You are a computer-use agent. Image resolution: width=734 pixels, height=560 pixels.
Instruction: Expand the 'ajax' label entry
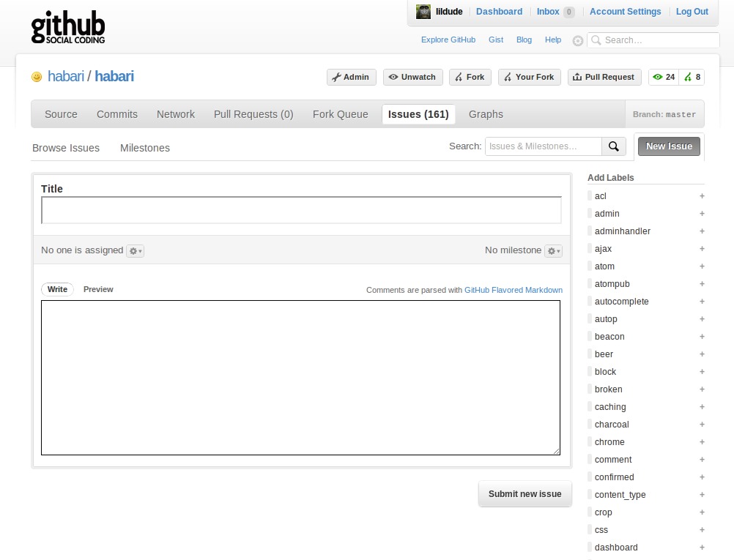pos(702,249)
